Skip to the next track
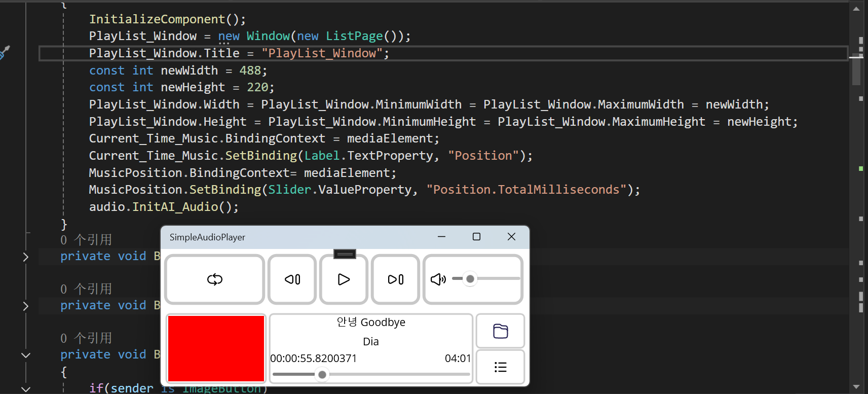The image size is (868, 394). click(x=395, y=279)
